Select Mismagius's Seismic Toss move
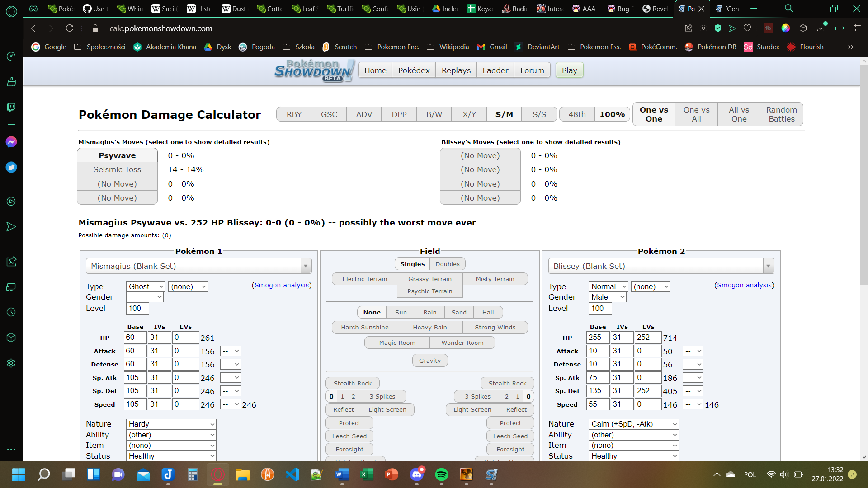 [x=117, y=169]
